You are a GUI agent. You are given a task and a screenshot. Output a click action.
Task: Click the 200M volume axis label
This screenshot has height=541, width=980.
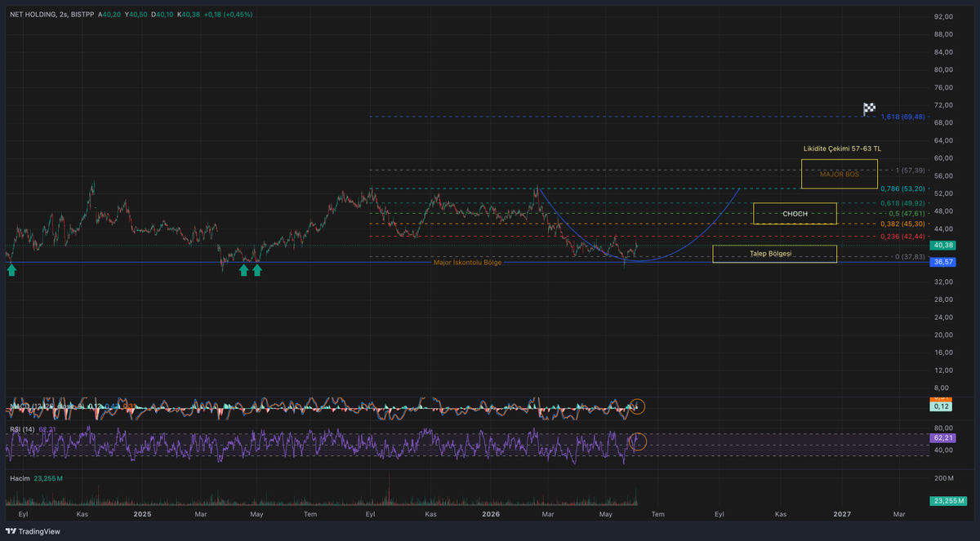pyautogui.click(x=944, y=478)
